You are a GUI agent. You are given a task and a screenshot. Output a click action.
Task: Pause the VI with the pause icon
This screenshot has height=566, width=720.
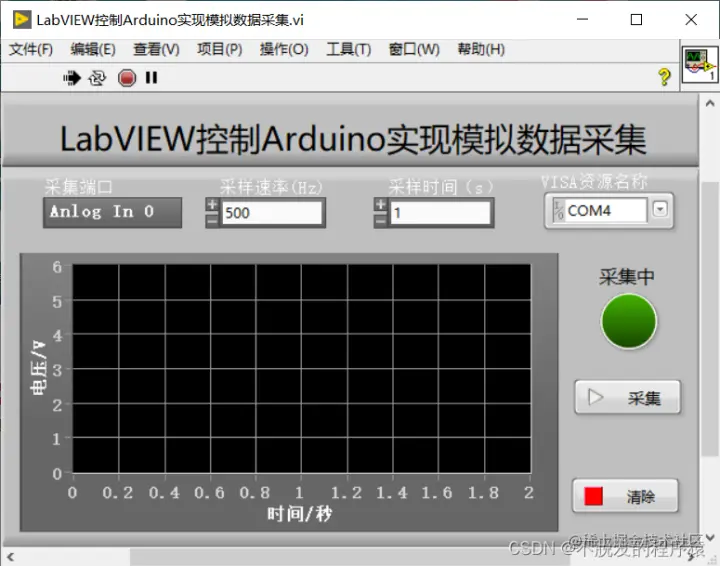[152, 78]
